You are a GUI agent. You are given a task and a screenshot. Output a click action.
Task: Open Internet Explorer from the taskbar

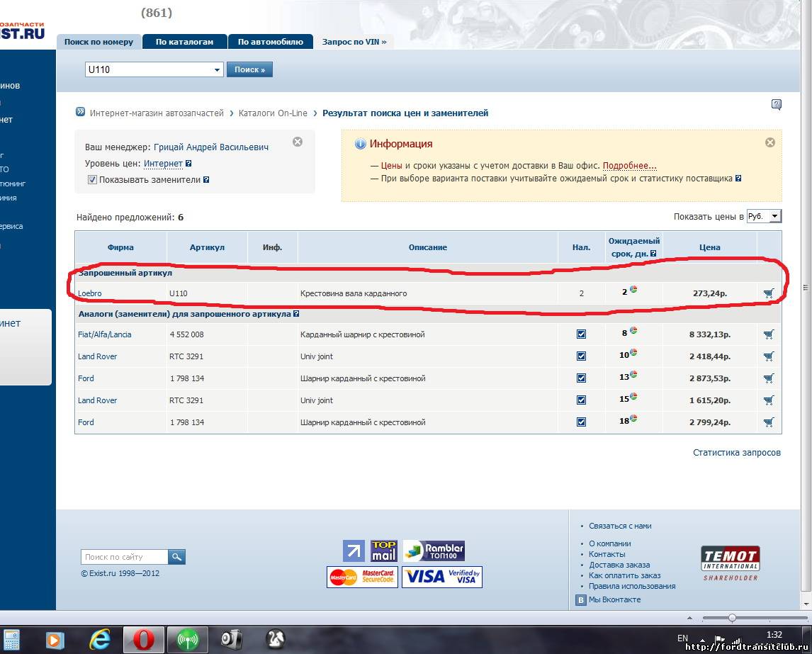[100, 640]
